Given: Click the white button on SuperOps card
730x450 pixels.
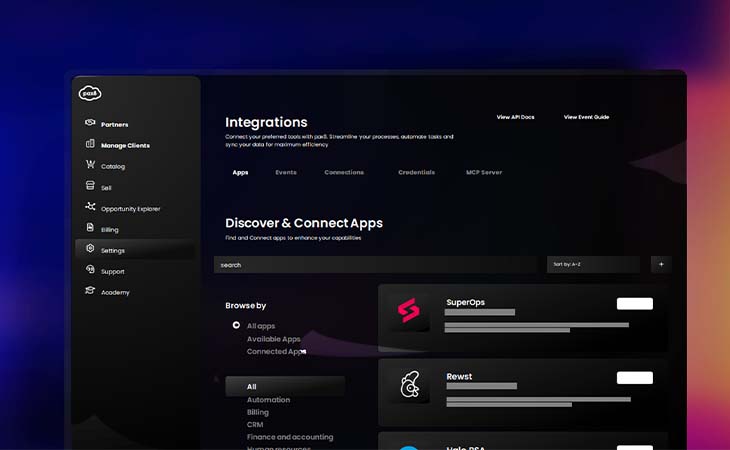Looking at the screenshot, I should click(x=635, y=304).
